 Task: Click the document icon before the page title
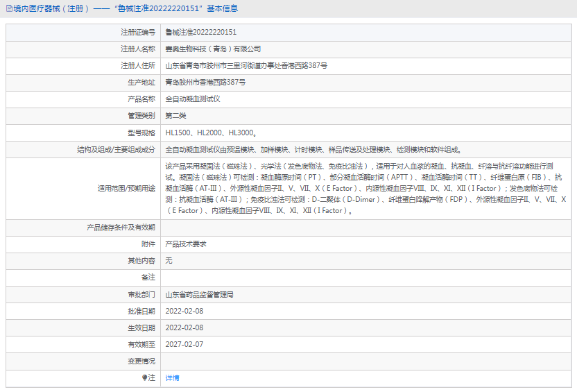9,8
